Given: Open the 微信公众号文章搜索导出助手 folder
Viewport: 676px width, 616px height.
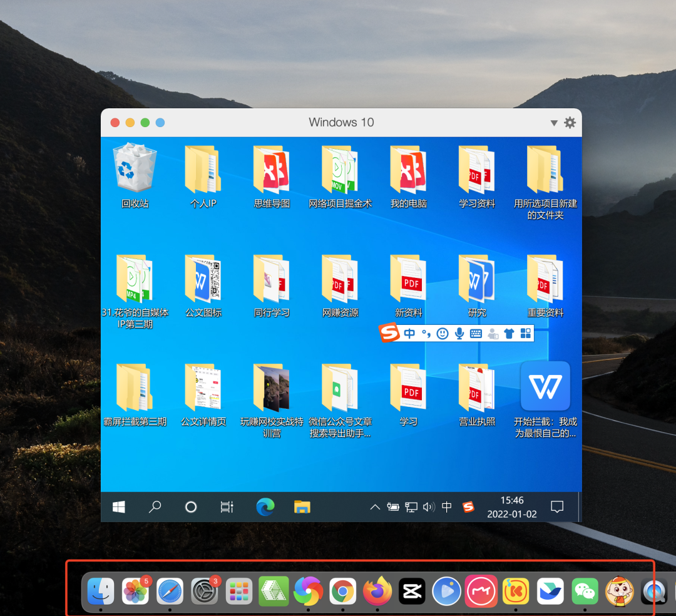Looking at the screenshot, I should tap(340, 400).
